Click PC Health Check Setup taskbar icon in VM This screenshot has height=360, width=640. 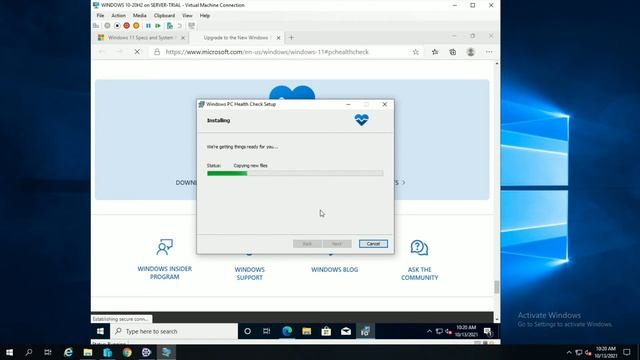pos(365,331)
